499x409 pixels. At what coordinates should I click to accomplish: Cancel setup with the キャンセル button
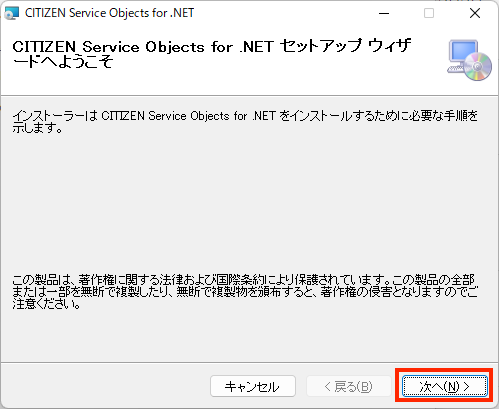coord(253,386)
